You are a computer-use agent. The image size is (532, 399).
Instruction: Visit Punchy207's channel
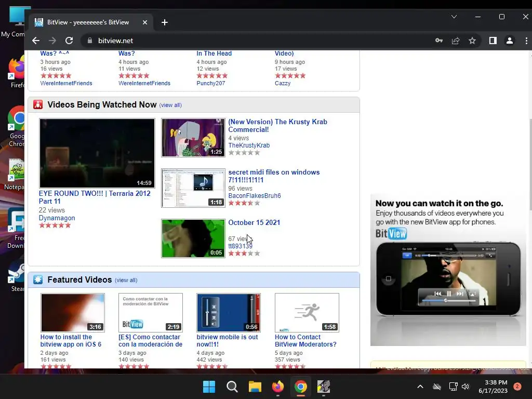(x=211, y=83)
